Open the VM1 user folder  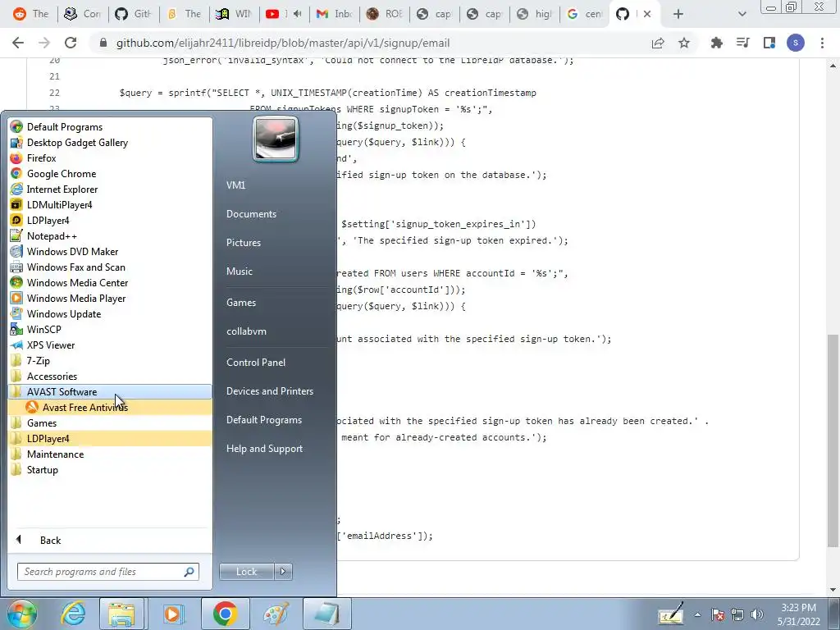235,185
